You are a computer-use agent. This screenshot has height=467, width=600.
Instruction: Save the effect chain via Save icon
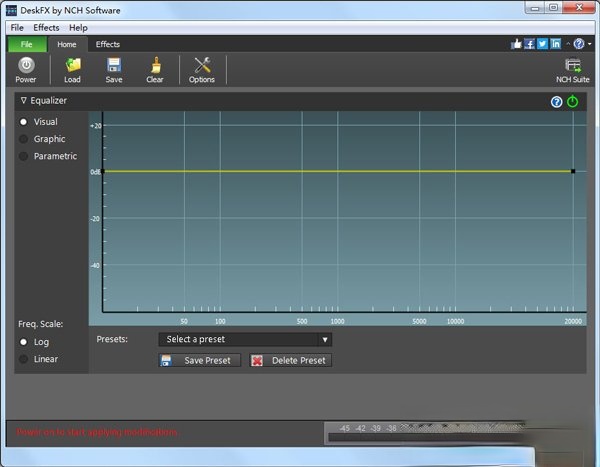coord(114,70)
